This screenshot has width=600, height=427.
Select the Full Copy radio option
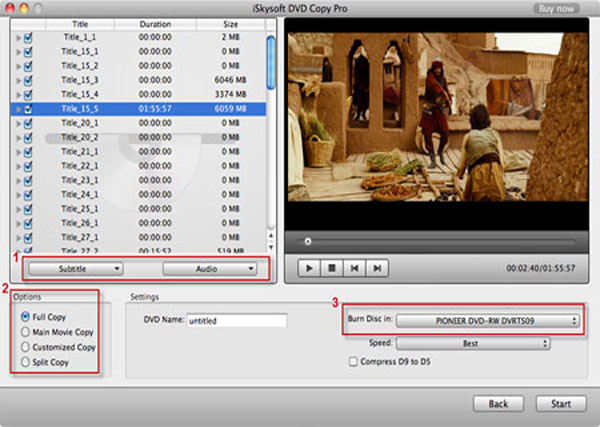pyautogui.click(x=25, y=317)
